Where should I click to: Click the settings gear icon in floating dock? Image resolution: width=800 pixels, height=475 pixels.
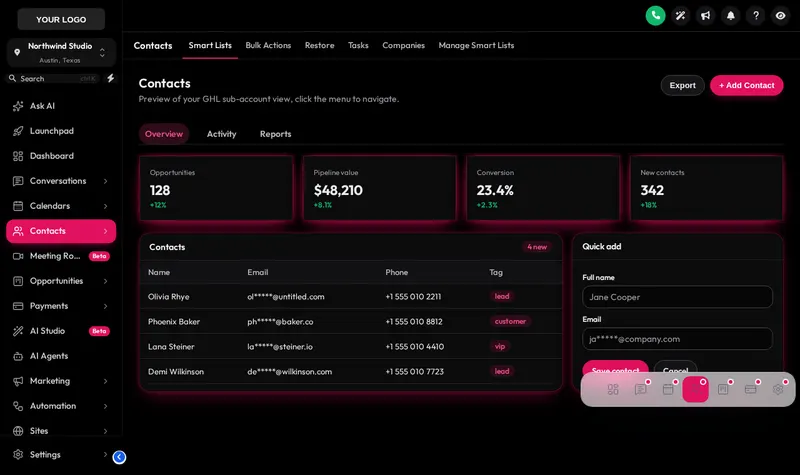[x=778, y=389]
